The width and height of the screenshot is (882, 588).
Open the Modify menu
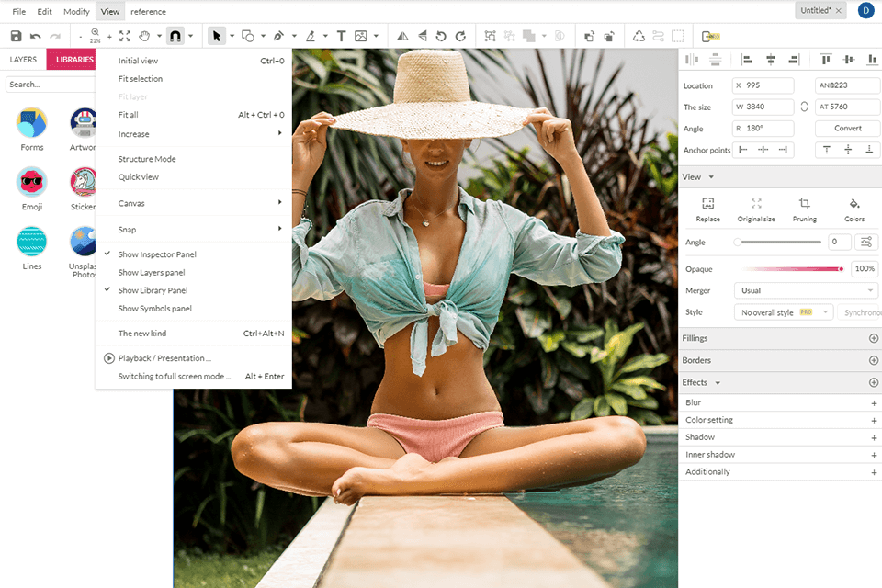click(76, 12)
